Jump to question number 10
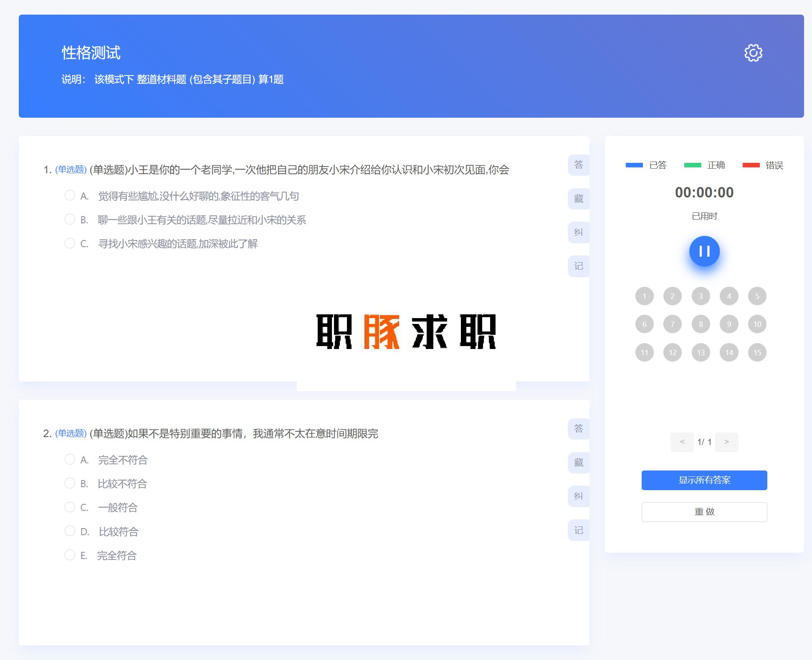The image size is (812, 660). 757,324
